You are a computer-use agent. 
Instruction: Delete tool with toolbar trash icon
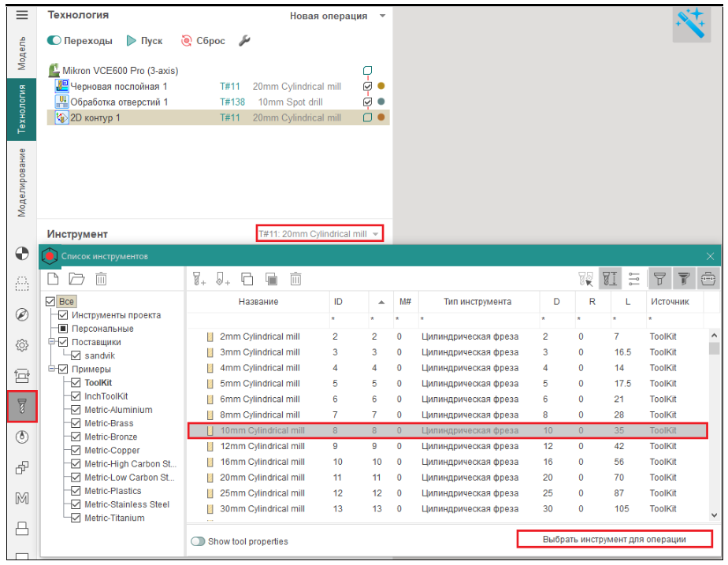point(295,278)
